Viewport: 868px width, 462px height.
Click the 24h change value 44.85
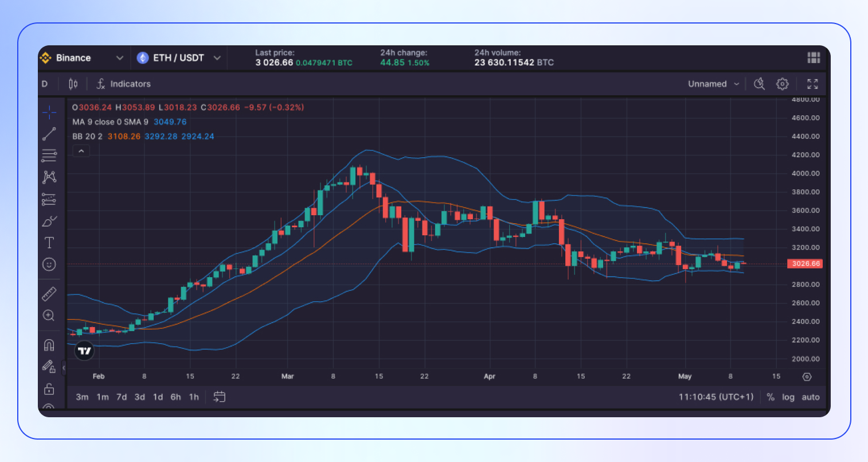click(x=392, y=63)
